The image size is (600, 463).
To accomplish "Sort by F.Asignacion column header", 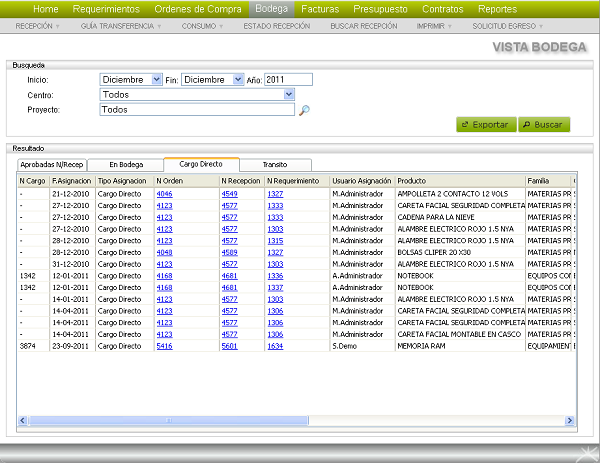I will [x=72, y=181].
